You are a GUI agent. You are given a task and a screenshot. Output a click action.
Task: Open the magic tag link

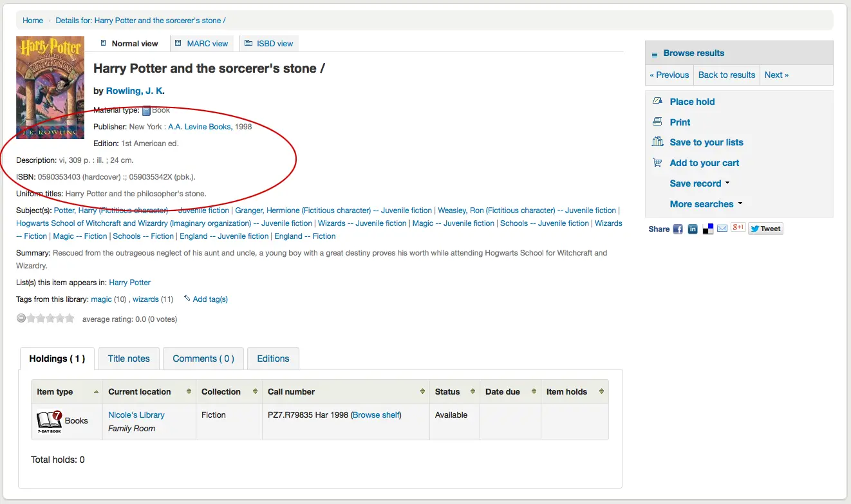point(101,299)
